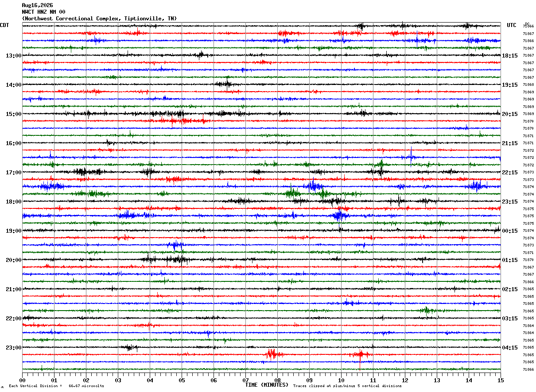Select the Aug16,2026 date header
Screen dimensions: 536x392
(37, 5)
